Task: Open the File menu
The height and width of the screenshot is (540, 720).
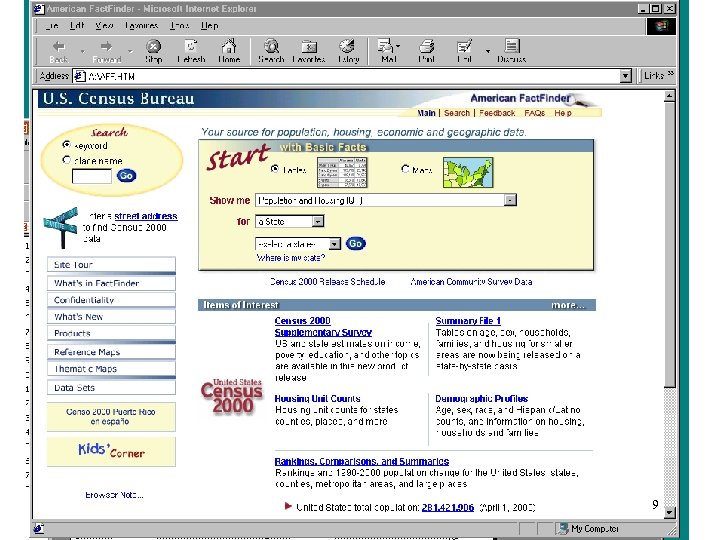Action: point(51,26)
